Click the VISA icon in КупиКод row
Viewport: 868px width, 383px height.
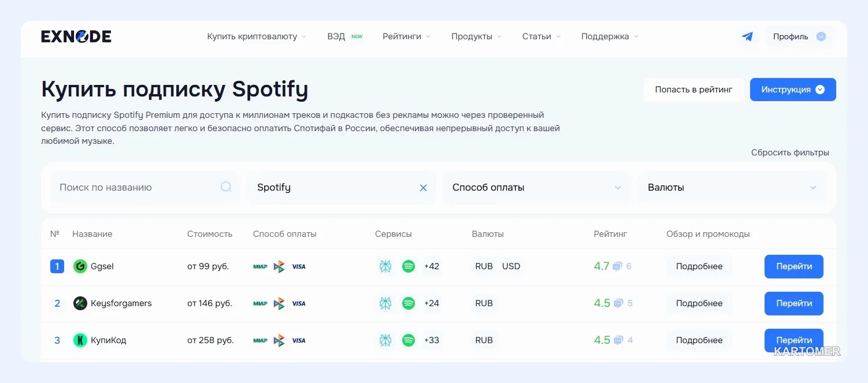coord(299,340)
